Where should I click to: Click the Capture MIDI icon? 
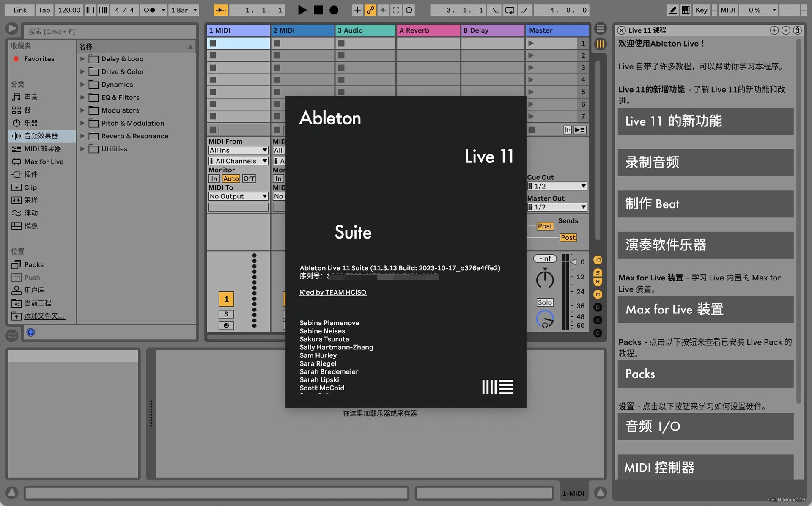click(x=396, y=10)
